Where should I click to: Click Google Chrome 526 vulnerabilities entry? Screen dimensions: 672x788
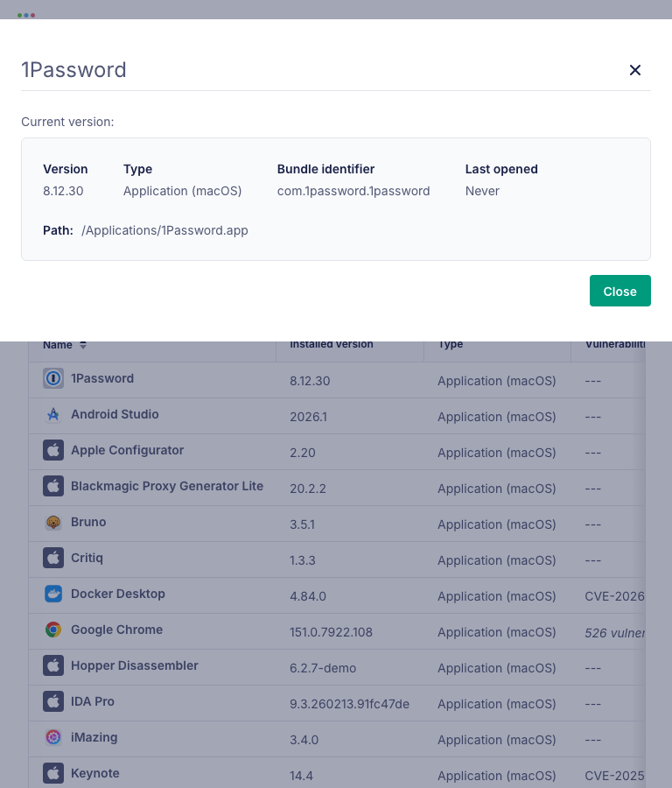[615, 632]
